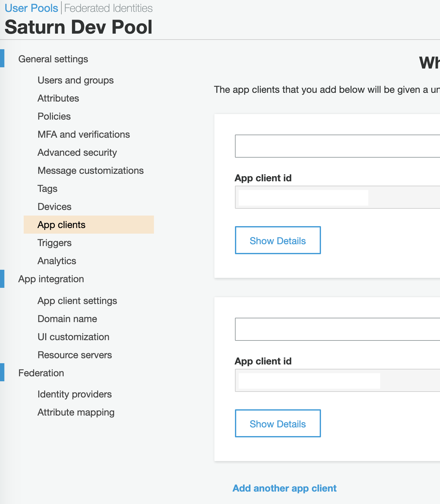Open Users and groups settings
The image size is (440, 504).
[x=75, y=80]
